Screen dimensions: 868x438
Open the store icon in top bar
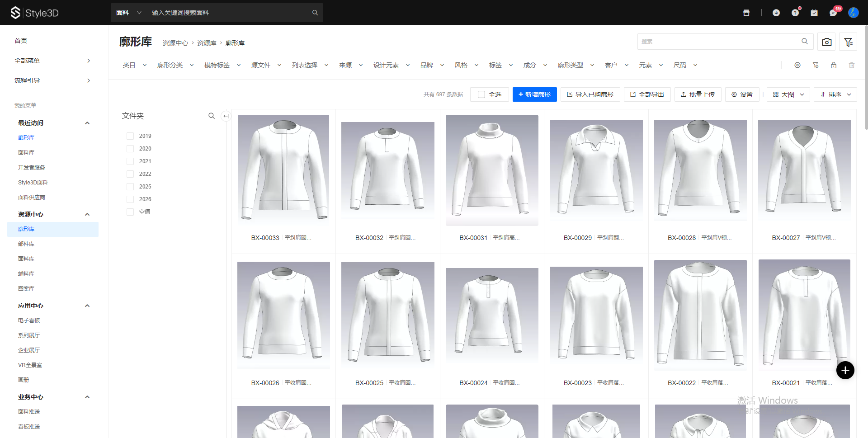click(746, 13)
